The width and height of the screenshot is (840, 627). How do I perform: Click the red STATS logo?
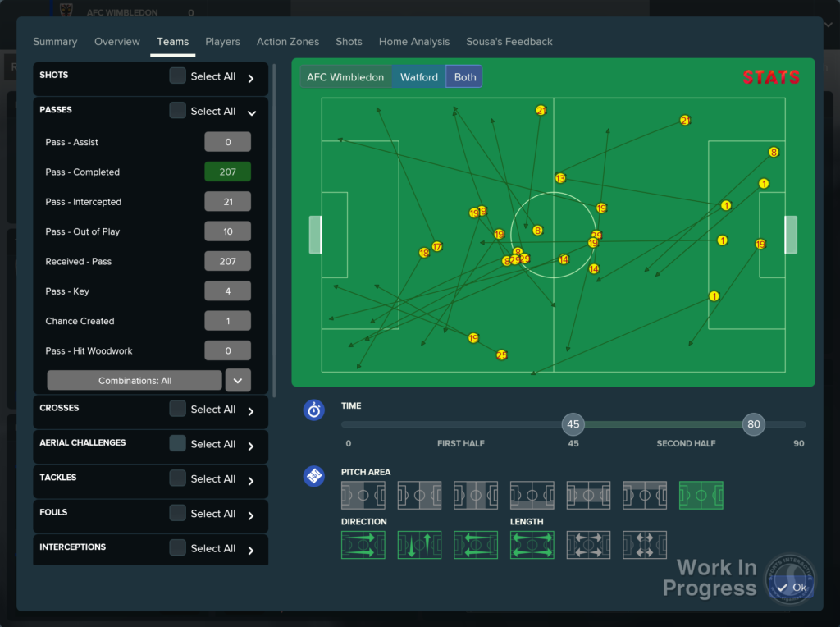tap(771, 77)
